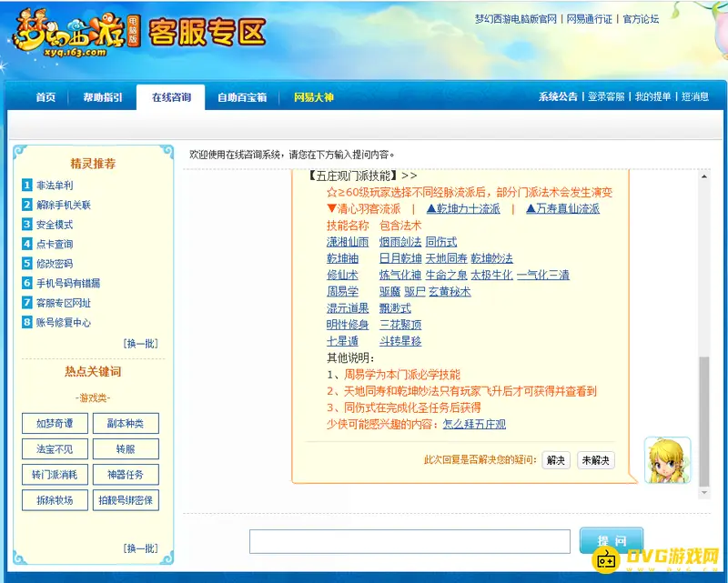Open the 一气化三清 spell link

542,275
